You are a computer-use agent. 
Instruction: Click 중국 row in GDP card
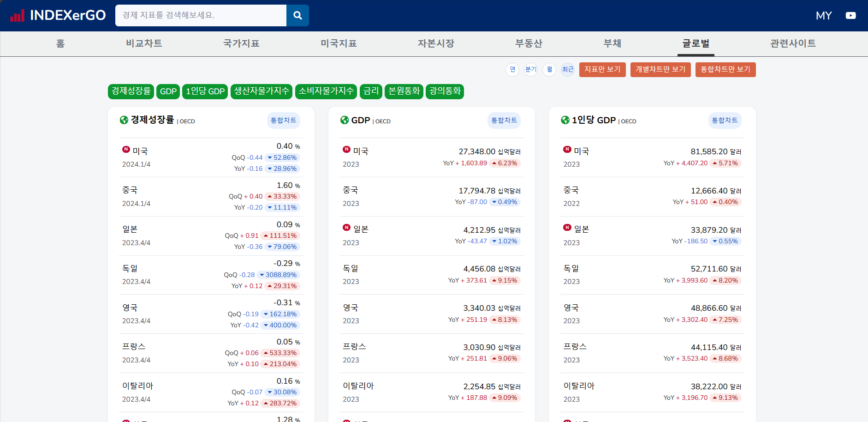tap(432, 197)
